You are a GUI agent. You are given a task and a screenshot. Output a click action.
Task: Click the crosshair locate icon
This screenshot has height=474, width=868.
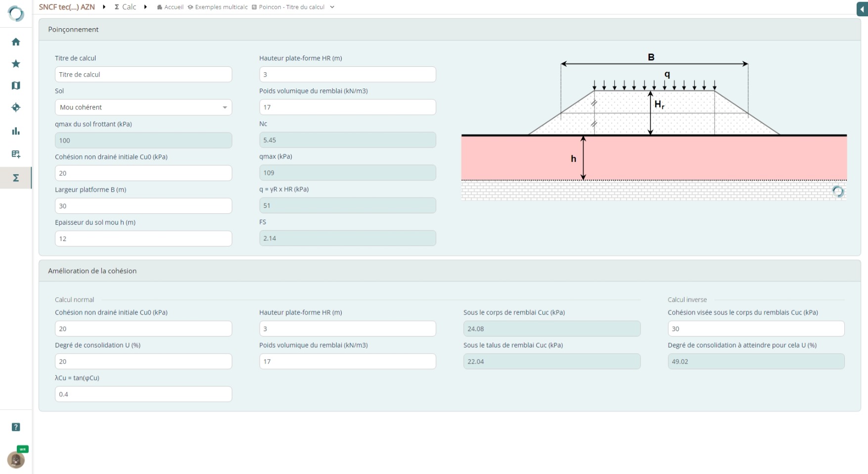(x=16, y=107)
